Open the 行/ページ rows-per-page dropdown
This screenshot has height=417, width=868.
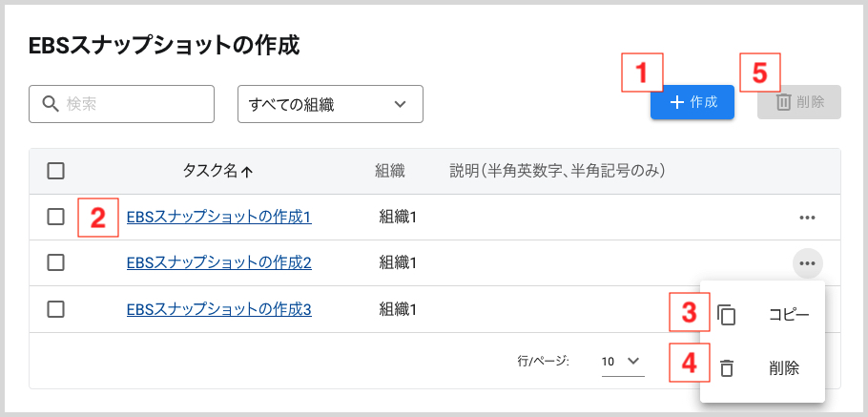622,362
